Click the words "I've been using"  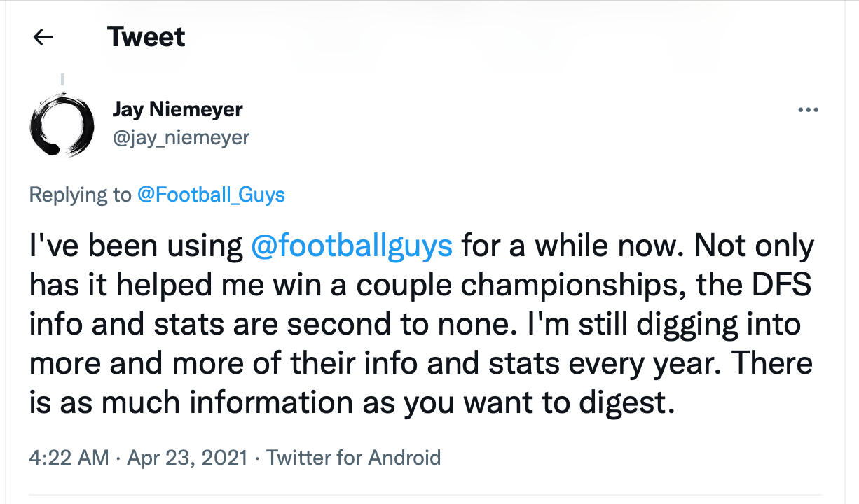tap(136, 246)
